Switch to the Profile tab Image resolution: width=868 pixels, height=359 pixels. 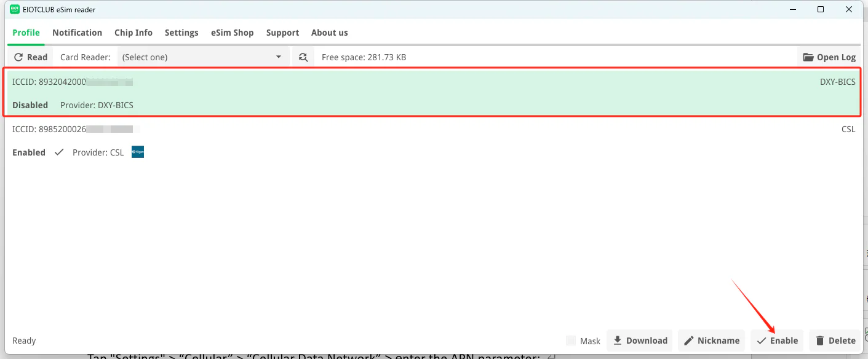point(26,33)
